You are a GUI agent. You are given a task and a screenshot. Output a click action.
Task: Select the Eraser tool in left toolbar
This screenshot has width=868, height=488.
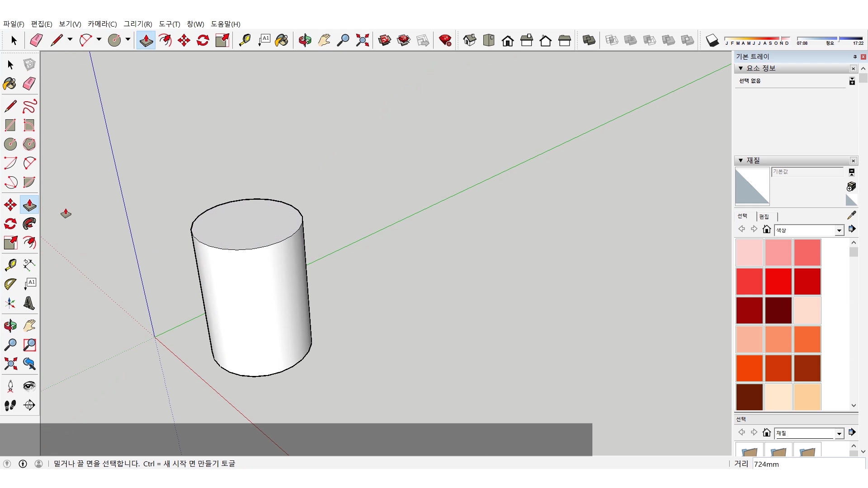tap(29, 84)
